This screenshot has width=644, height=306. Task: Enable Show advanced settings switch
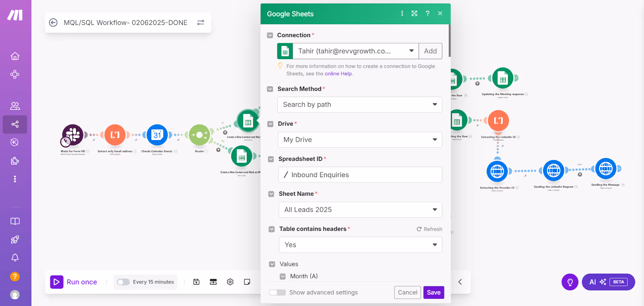click(277, 292)
